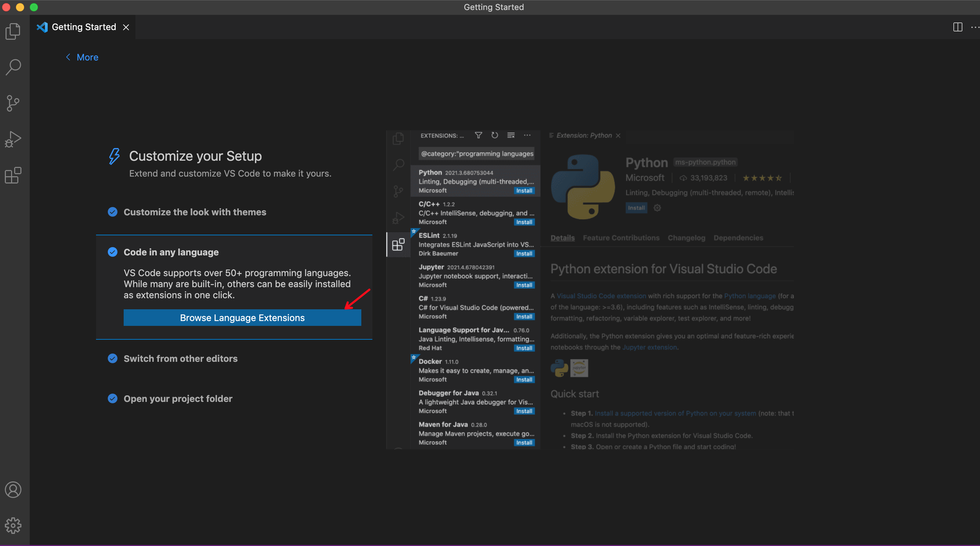Expand the Open your project folder step

(178, 398)
